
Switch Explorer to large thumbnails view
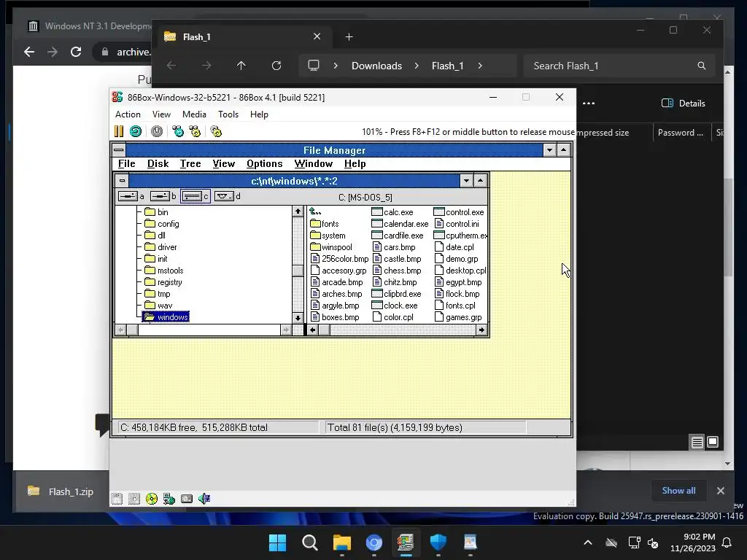coord(713,443)
